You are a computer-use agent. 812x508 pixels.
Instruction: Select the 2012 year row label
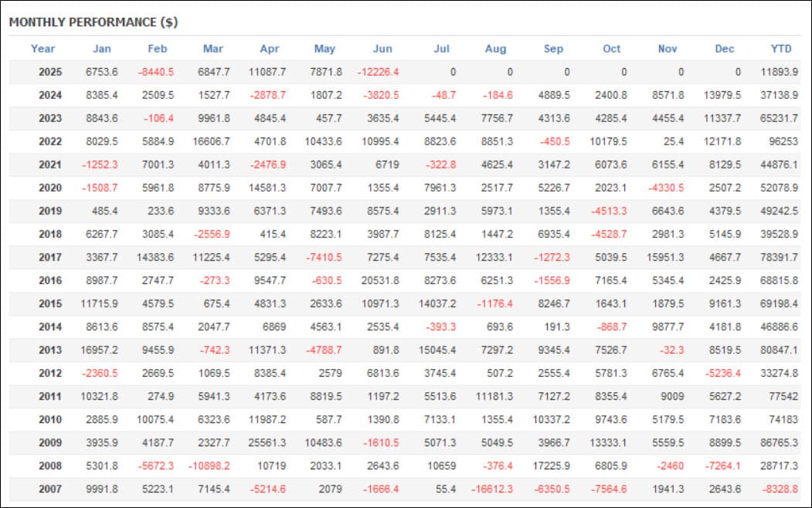(x=50, y=373)
